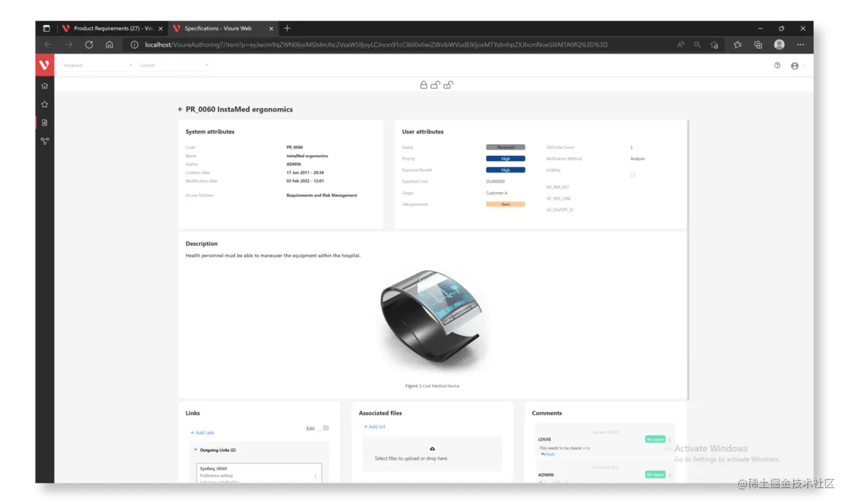The width and height of the screenshot is (849, 504).
Task: Click the Figure 1-Cool Medical Device caption
Action: 432,386
